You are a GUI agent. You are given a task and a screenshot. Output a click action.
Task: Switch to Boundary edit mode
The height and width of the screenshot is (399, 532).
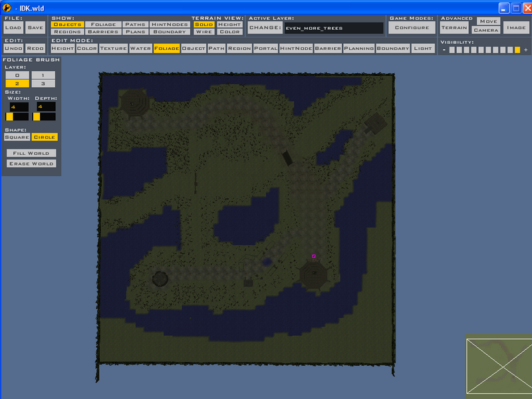coord(393,48)
